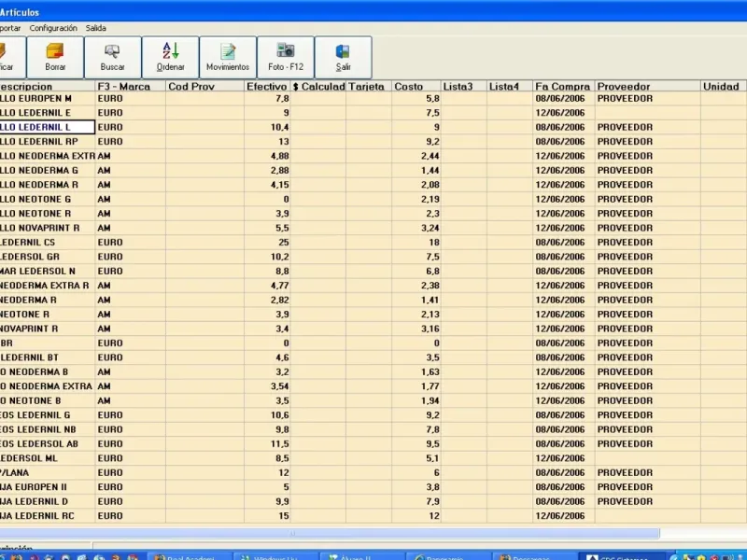The height and width of the screenshot is (560, 747).
Task: Open the Configuración menu
Action: point(53,28)
